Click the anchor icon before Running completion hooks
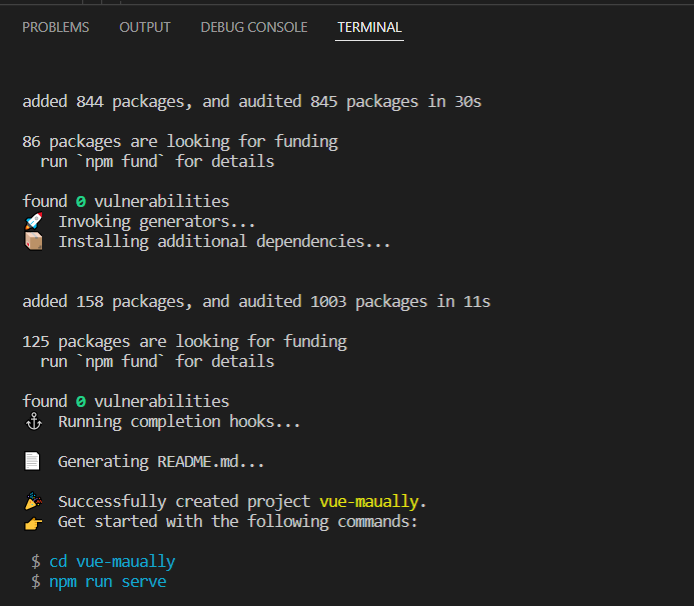694x606 pixels. pos(34,421)
